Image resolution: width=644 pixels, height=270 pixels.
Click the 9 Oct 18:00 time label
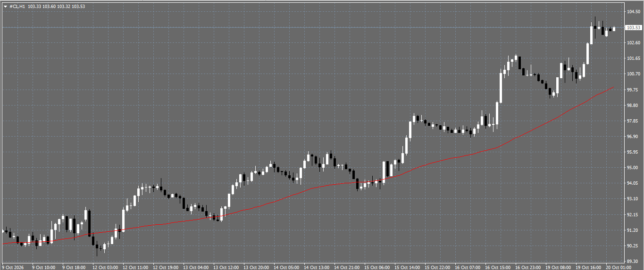pyautogui.click(x=75, y=267)
